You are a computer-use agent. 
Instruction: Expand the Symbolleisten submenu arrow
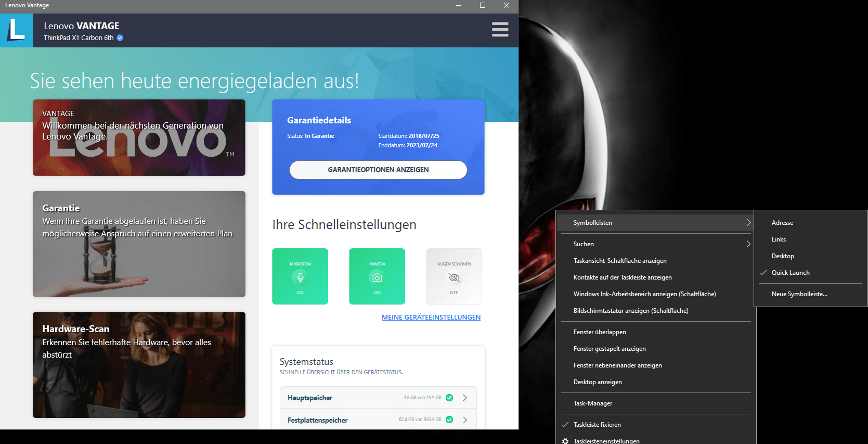click(748, 223)
